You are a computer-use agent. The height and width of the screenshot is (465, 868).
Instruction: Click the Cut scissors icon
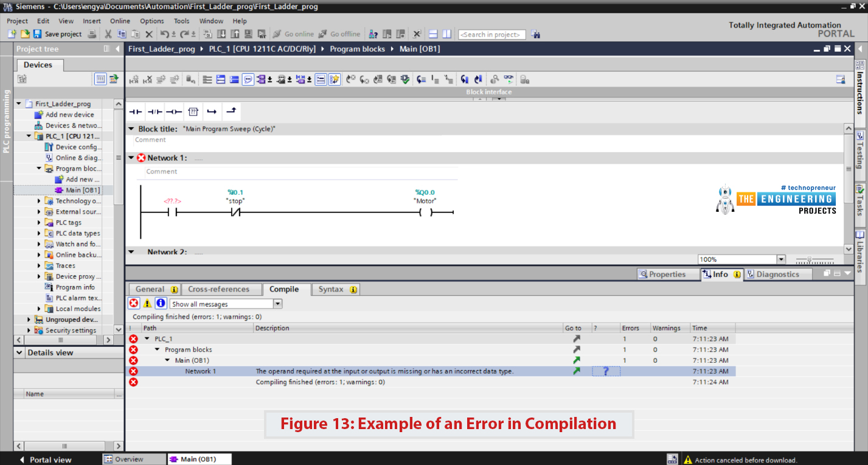[108, 34]
